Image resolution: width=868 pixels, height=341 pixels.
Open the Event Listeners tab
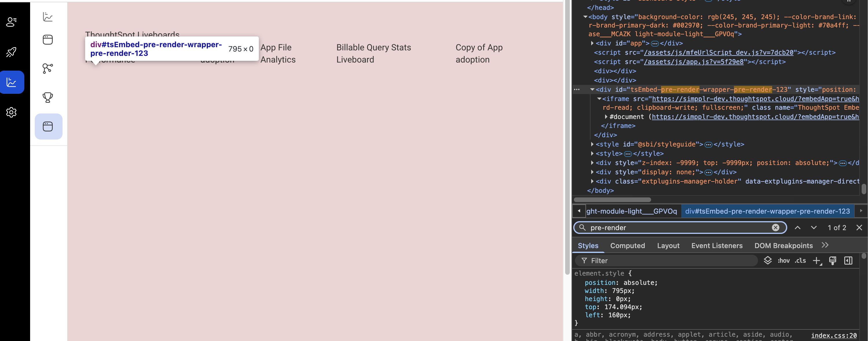coord(717,246)
